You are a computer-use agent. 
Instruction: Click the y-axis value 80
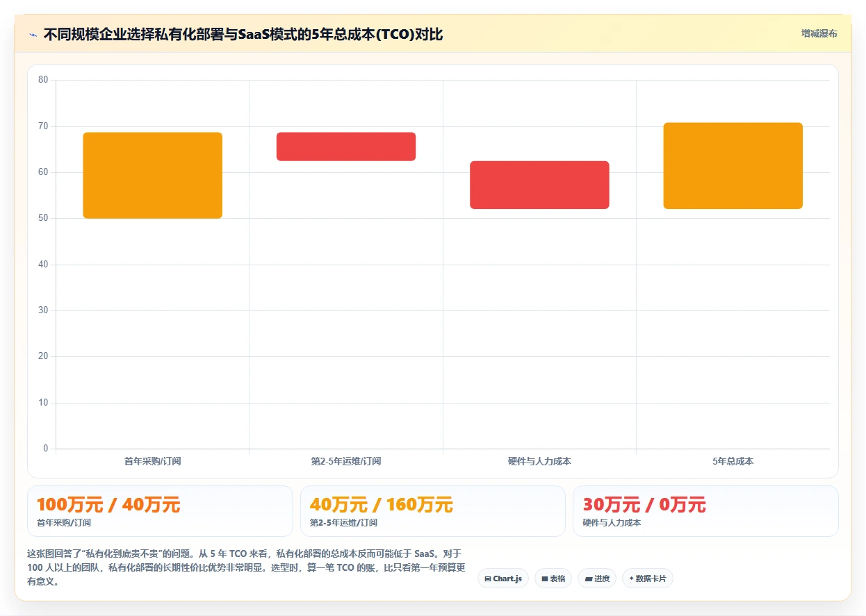[43, 80]
